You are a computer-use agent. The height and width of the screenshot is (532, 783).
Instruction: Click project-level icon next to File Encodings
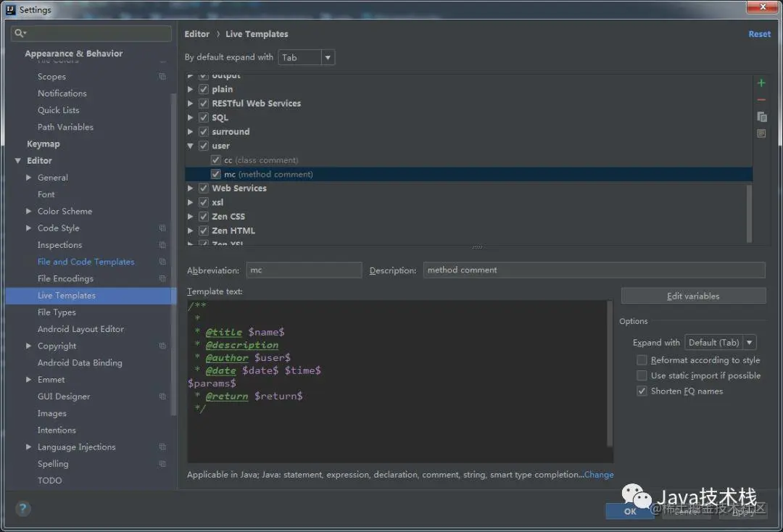pyautogui.click(x=162, y=278)
